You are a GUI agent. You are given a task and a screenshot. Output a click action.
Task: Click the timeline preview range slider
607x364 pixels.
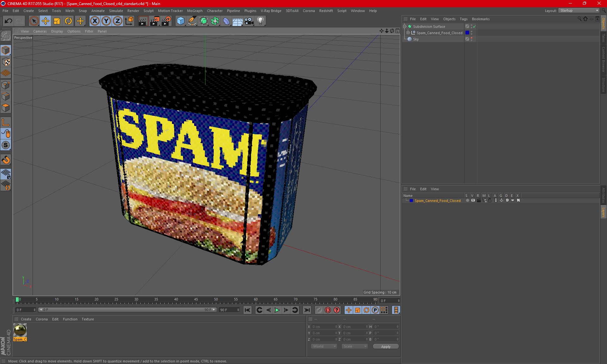point(127,310)
